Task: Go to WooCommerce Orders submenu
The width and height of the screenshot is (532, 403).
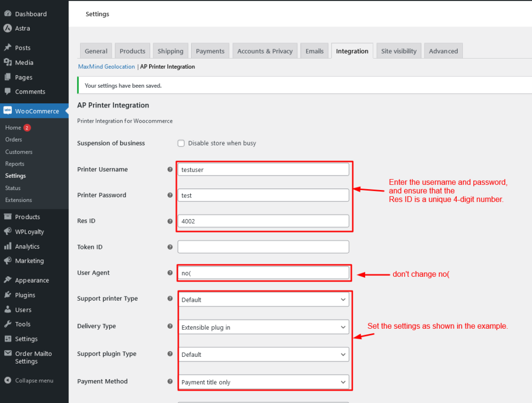Action: click(x=14, y=139)
